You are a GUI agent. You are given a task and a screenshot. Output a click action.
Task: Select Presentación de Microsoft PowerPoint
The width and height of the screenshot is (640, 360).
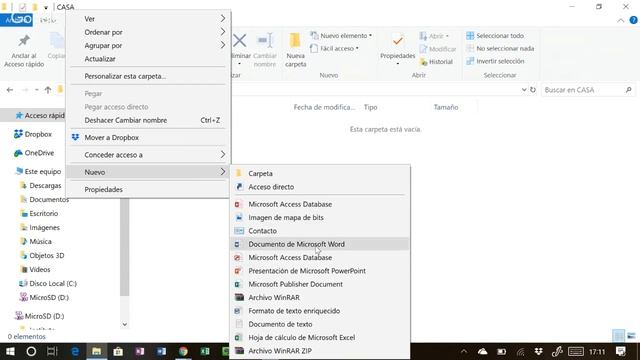pos(320,271)
